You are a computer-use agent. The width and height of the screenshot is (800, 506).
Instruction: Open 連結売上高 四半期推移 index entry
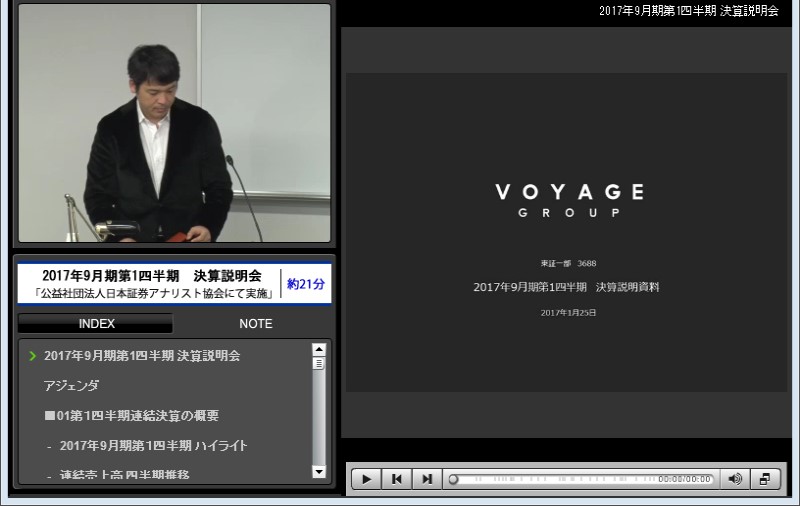click(124, 475)
